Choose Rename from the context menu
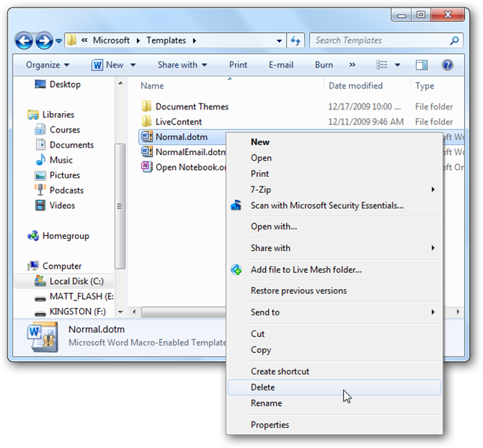This screenshot has width=483, height=448. pyautogui.click(x=334, y=403)
